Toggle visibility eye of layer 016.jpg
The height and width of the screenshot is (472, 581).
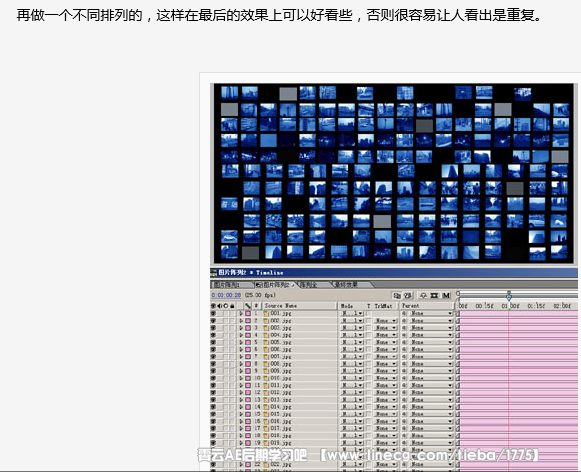point(213,421)
